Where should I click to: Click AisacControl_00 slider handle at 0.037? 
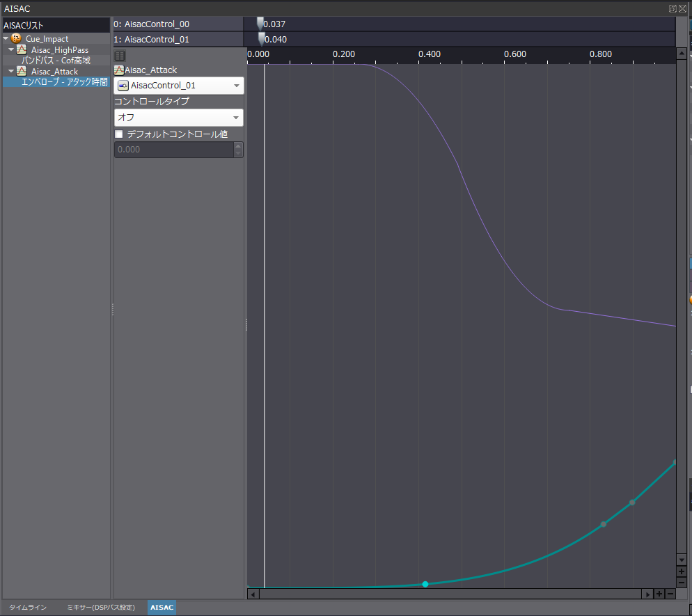(x=260, y=24)
